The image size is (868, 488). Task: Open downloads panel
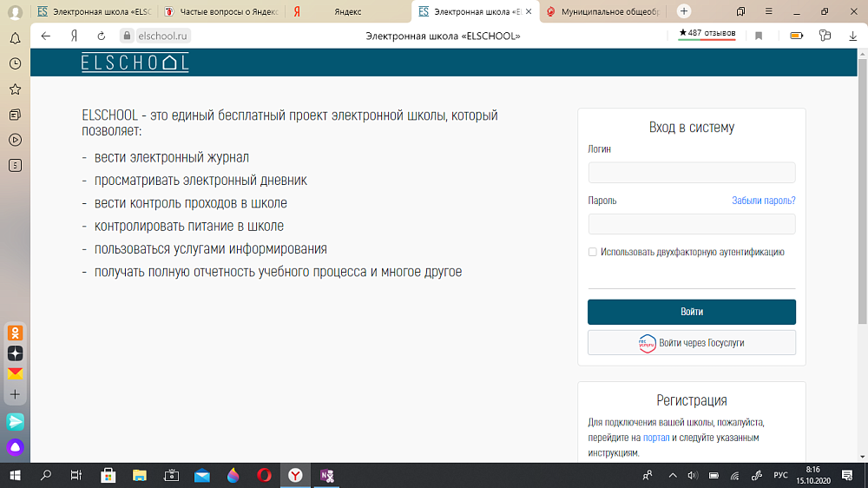coord(852,36)
